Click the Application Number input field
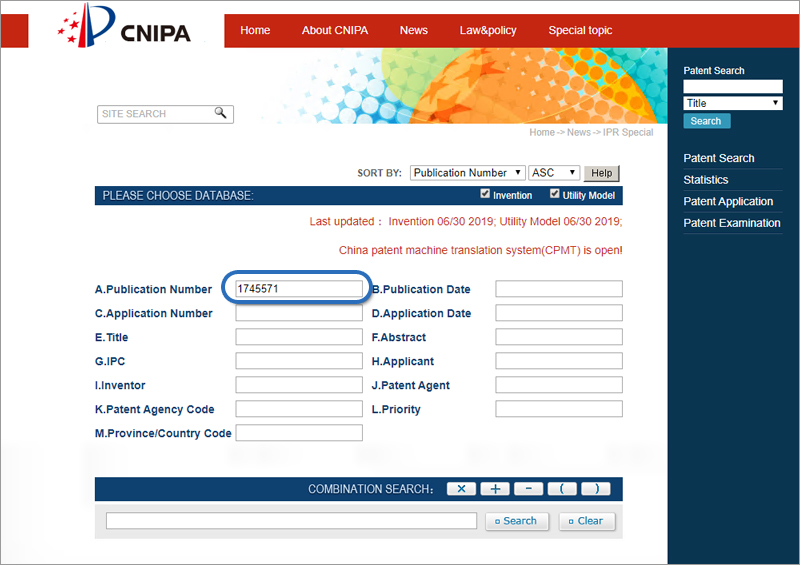 [x=299, y=313]
